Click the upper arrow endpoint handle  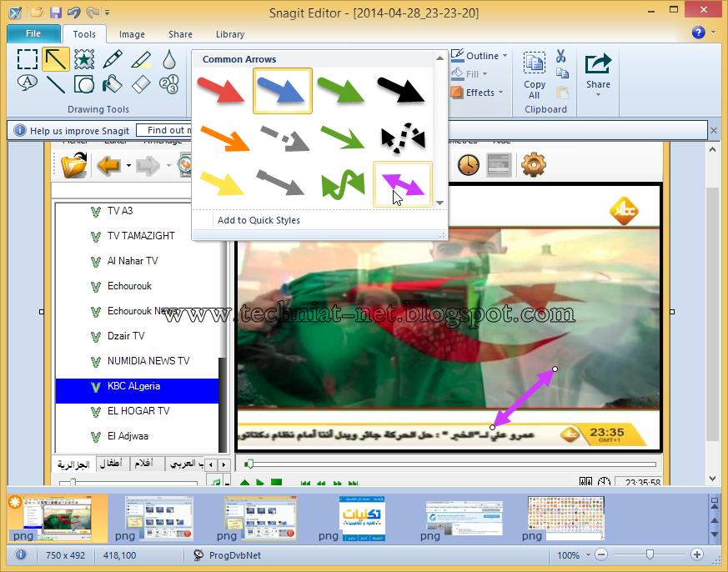[555, 369]
